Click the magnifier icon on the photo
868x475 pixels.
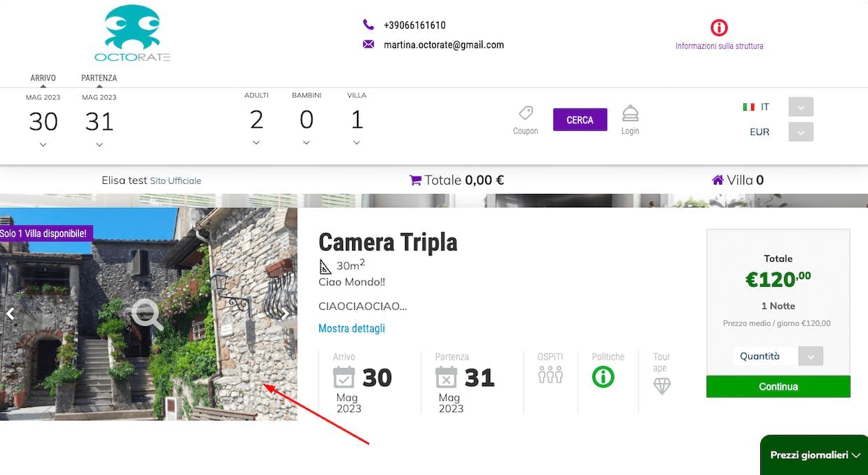pos(147,315)
